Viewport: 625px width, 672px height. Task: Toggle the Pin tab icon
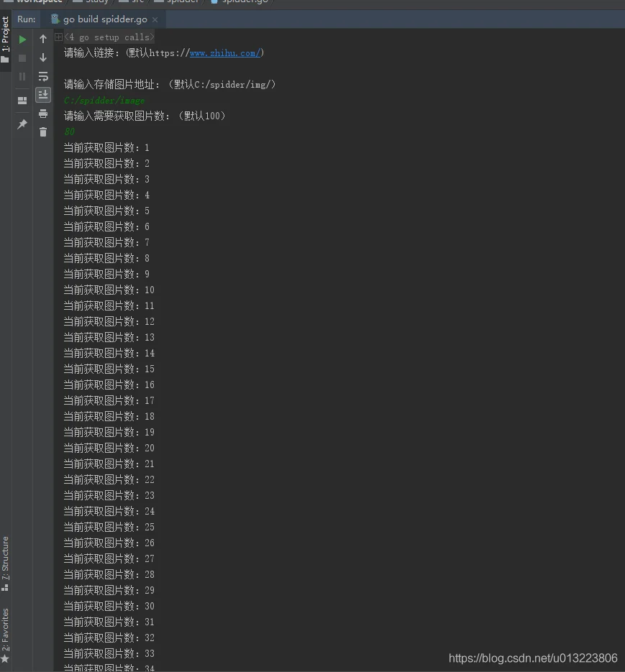[x=22, y=124]
